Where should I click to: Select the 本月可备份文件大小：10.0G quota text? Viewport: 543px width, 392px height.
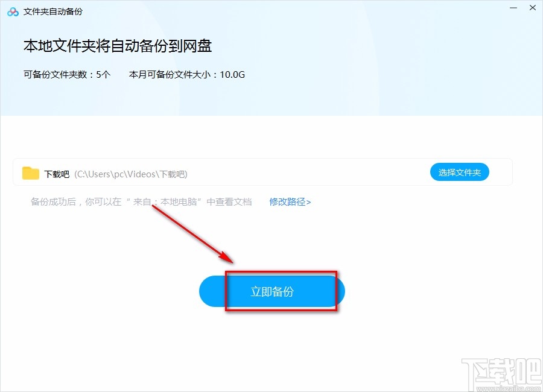tap(186, 75)
